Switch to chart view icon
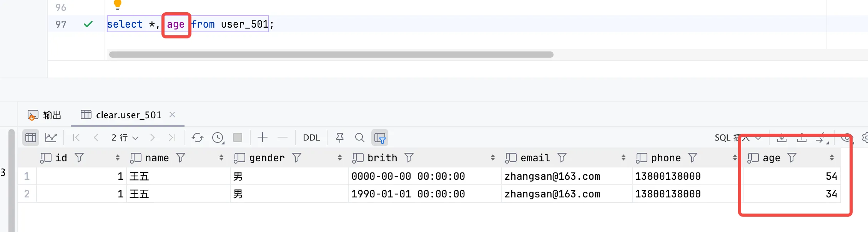This screenshot has height=232, width=868. (x=51, y=138)
